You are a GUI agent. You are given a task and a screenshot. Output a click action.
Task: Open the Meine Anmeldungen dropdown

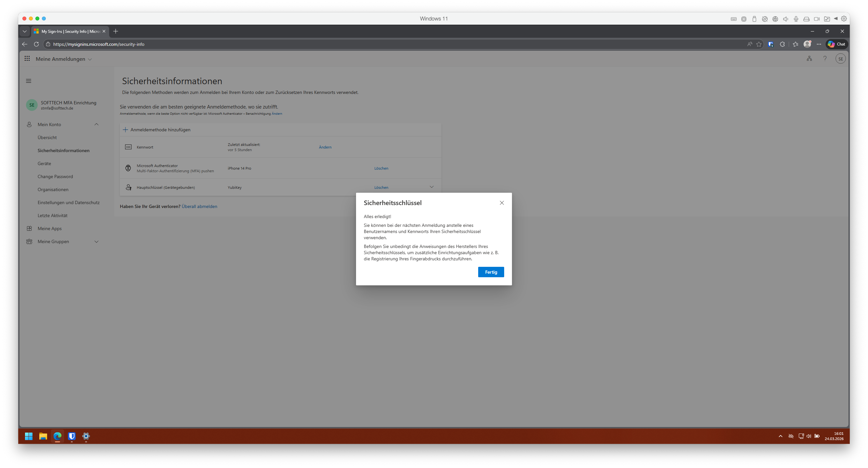tap(64, 59)
